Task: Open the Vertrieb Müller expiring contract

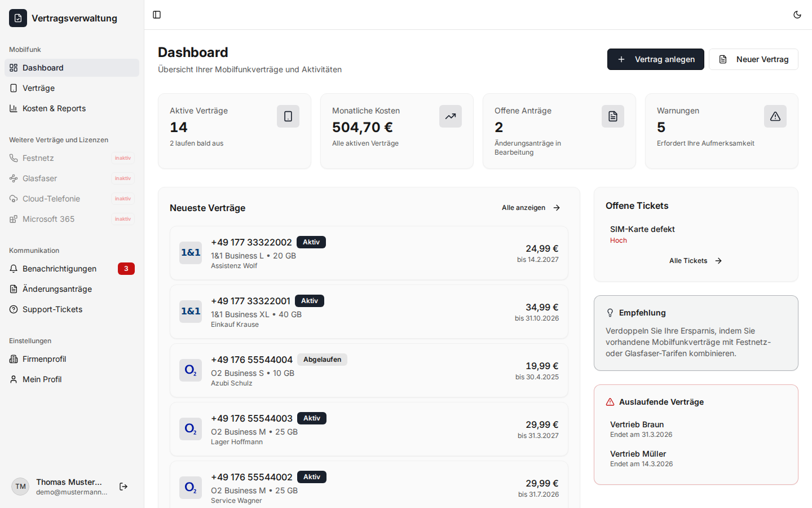Action: [x=696, y=458]
